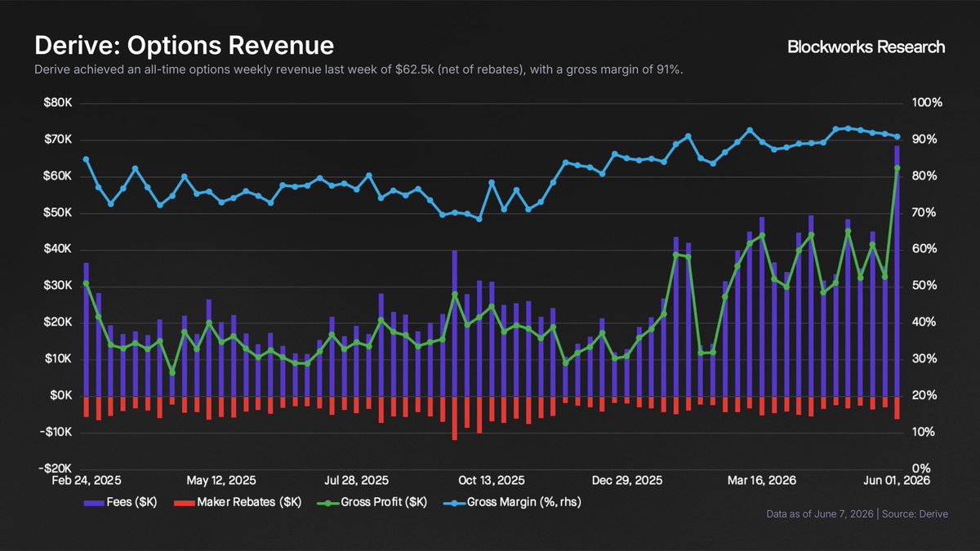Click the $70K left axis label
The width and height of the screenshot is (980, 551).
[60, 140]
